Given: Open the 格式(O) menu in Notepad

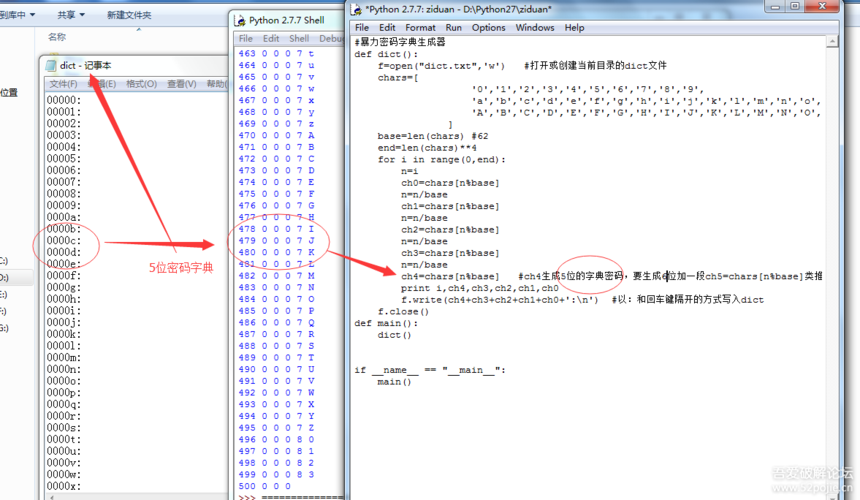Looking at the screenshot, I should 140,84.
